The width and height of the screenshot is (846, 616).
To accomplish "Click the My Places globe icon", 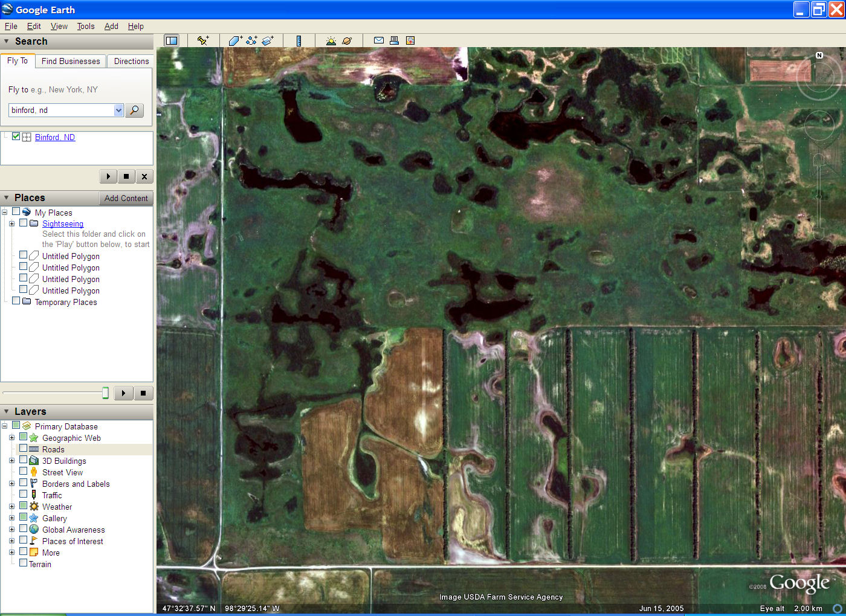I will pos(27,212).
